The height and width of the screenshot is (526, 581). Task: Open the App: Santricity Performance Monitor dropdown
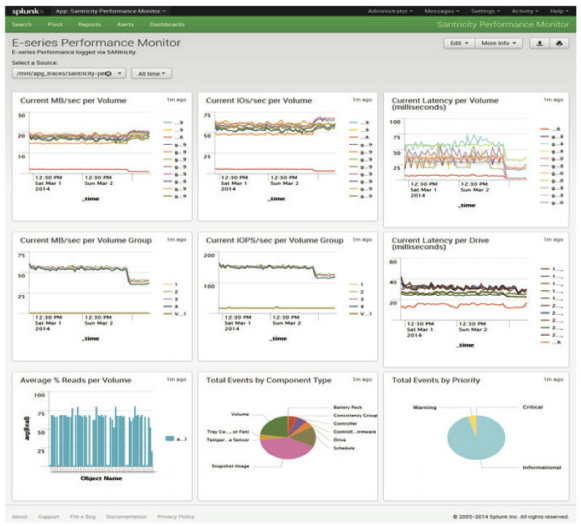coord(111,11)
